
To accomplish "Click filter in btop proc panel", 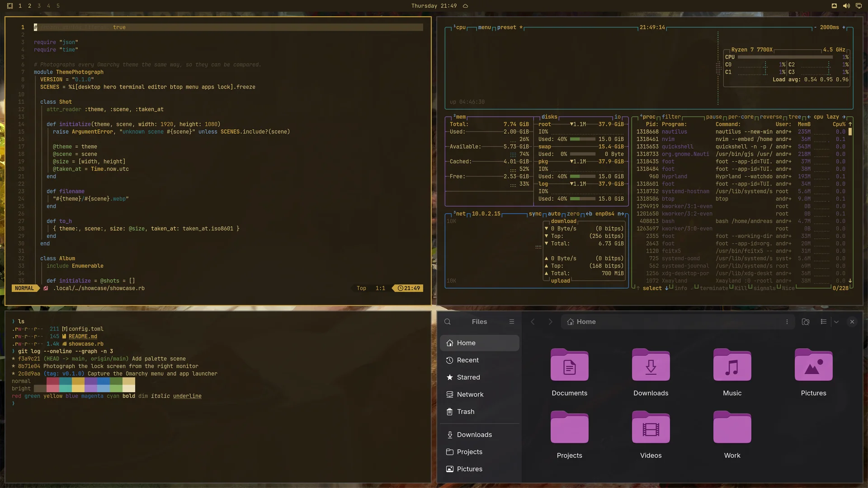I will pyautogui.click(x=671, y=117).
